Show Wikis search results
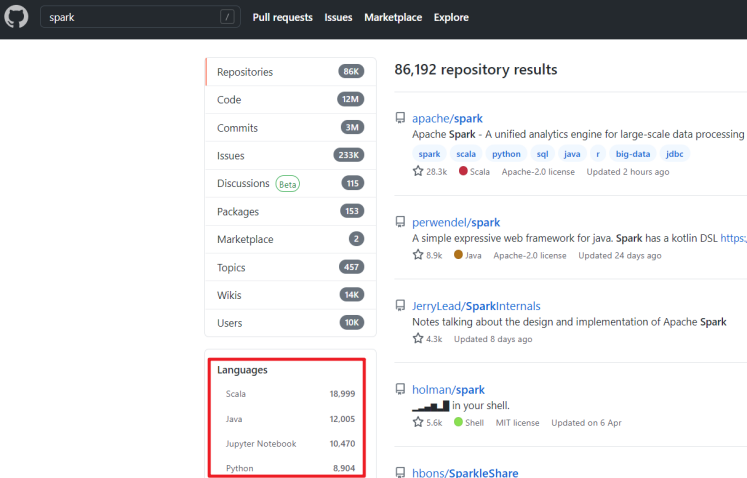 tap(291, 295)
